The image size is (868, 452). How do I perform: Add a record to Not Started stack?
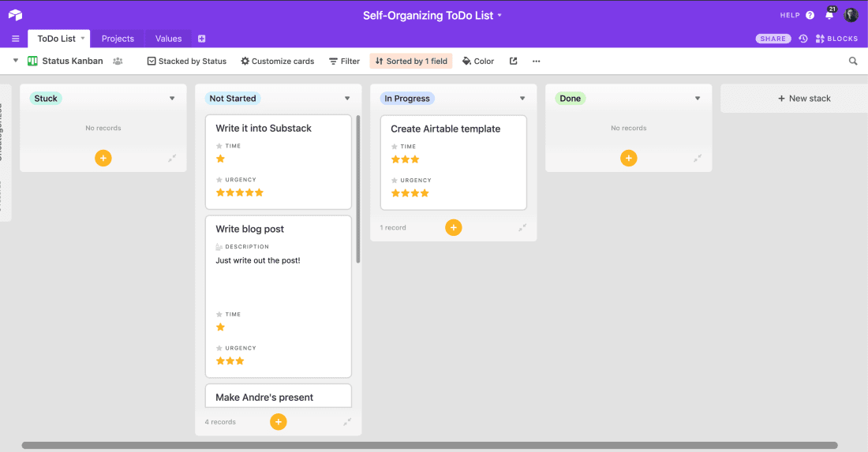pyautogui.click(x=279, y=422)
